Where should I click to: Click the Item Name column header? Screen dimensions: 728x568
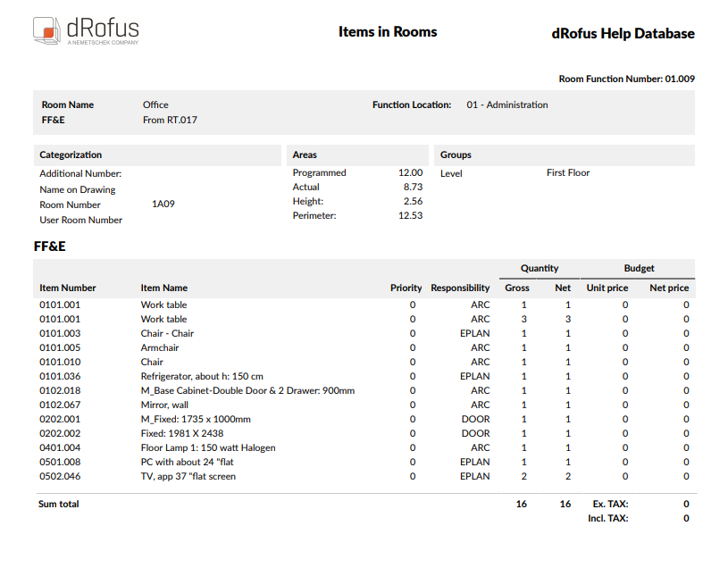(164, 288)
